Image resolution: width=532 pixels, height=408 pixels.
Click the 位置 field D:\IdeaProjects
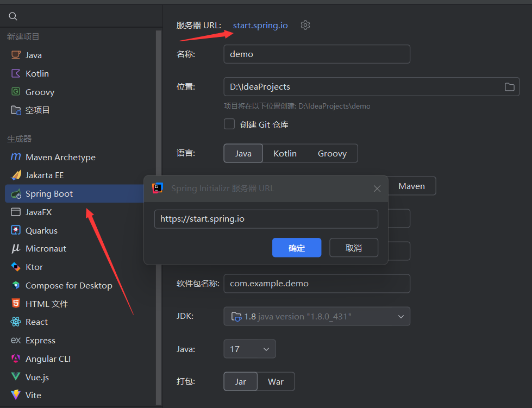point(371,87)
